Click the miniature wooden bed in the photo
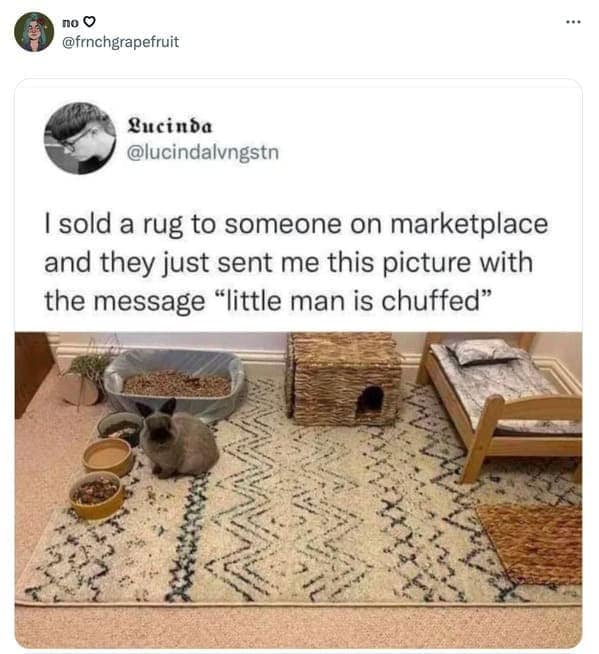The height and width of the screenshot is (654, 599). 502,403
